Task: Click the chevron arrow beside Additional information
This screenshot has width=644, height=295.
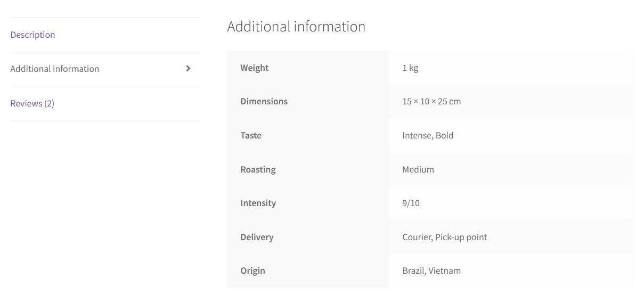Action: [x=188, y=68]
